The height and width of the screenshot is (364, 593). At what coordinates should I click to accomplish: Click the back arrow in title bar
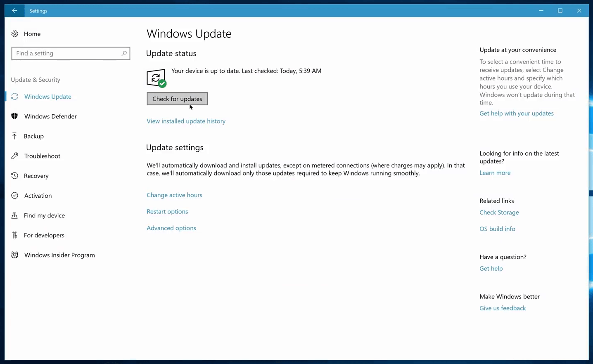point(14,11)
